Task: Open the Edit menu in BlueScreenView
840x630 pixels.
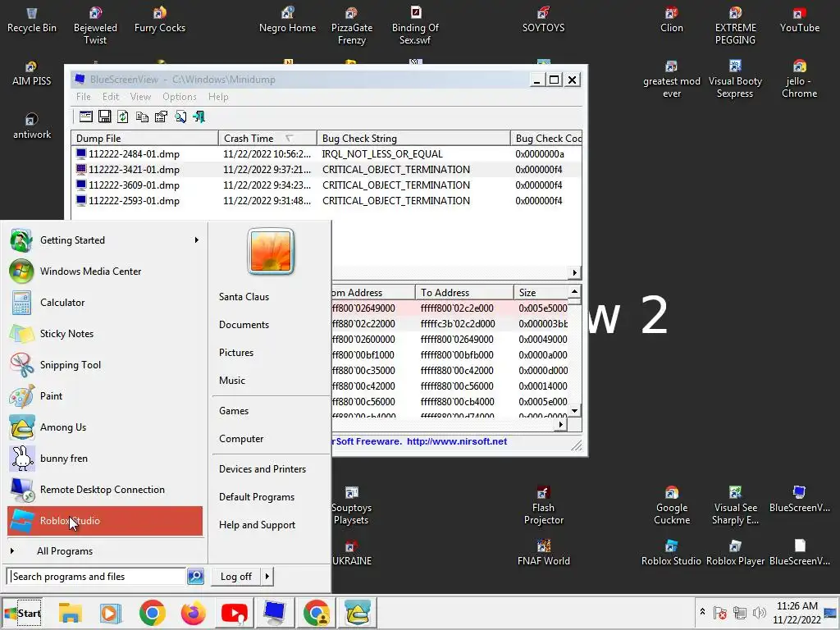Action: pos(111,97)
